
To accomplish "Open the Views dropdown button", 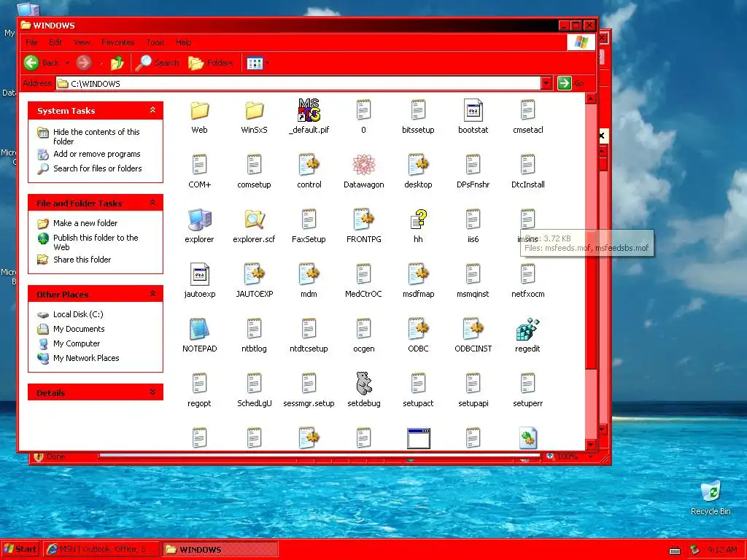I will [x=258, y=63].
